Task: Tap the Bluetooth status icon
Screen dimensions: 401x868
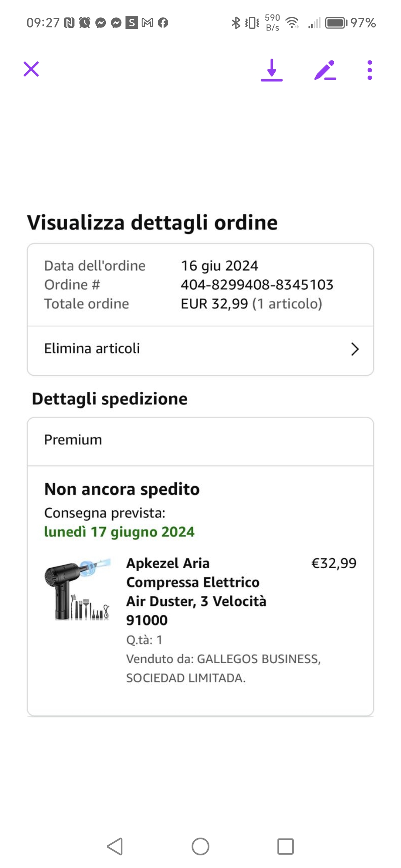Action: (x=236, y=23)
